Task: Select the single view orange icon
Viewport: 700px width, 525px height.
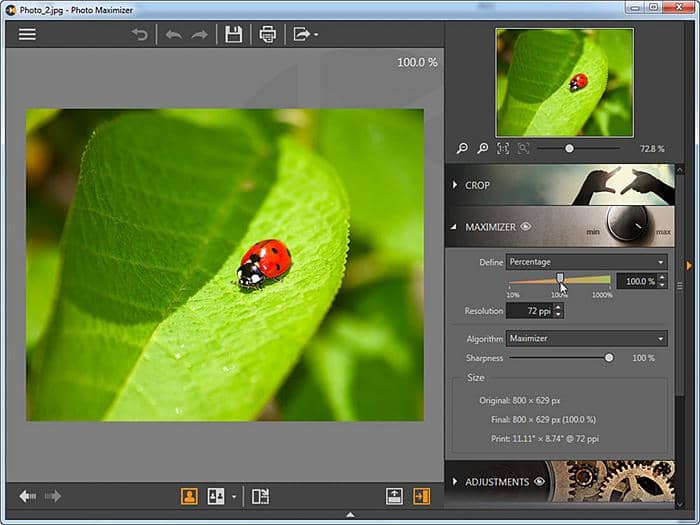Action: pyautogui.click(x=189, y=496)
